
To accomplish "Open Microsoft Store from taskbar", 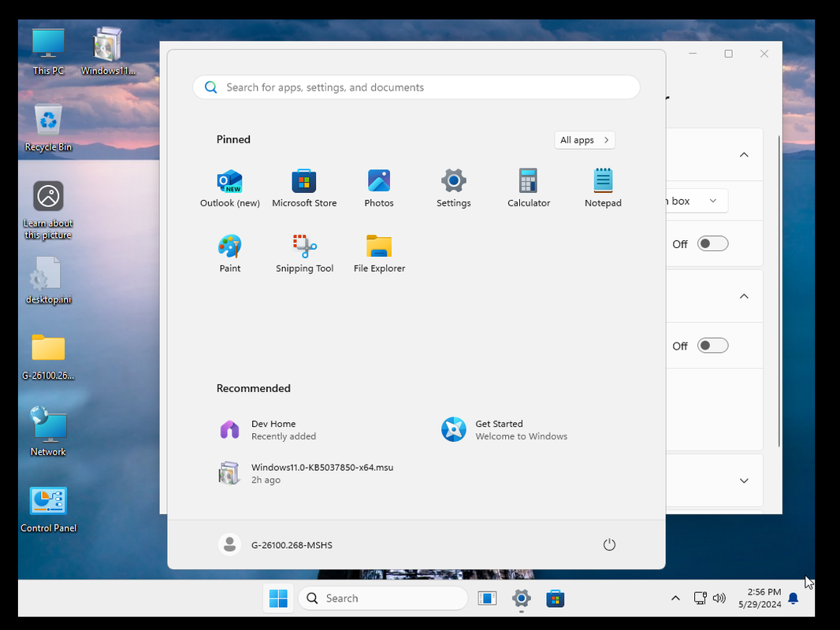I will click(x=555, y=598).
